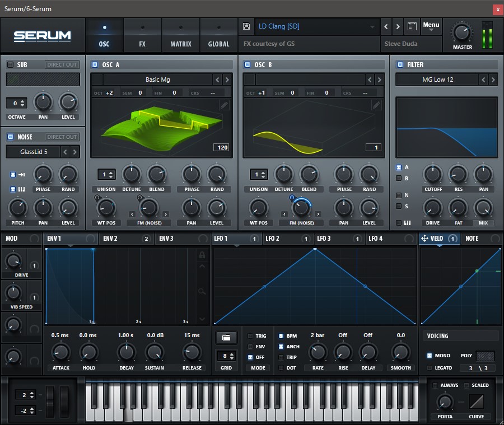Select the LD Clang [SD] preset name
Image resolution: width=504 pixels, height=425 pixels.
click(x=279, y=26)
